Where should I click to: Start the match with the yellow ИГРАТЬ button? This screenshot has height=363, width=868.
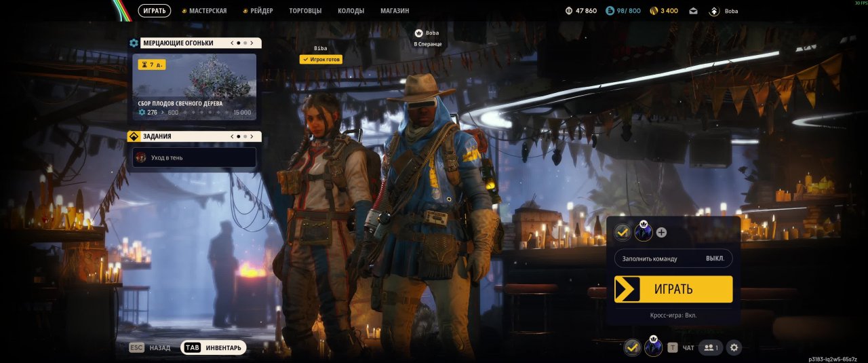point(673,289)
